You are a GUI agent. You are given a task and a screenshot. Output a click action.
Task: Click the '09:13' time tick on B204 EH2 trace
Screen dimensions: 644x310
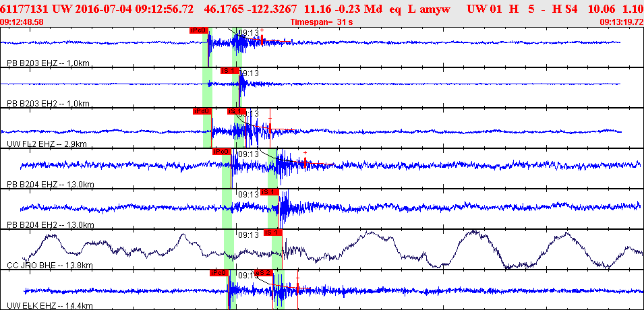[x=248, y=194]
